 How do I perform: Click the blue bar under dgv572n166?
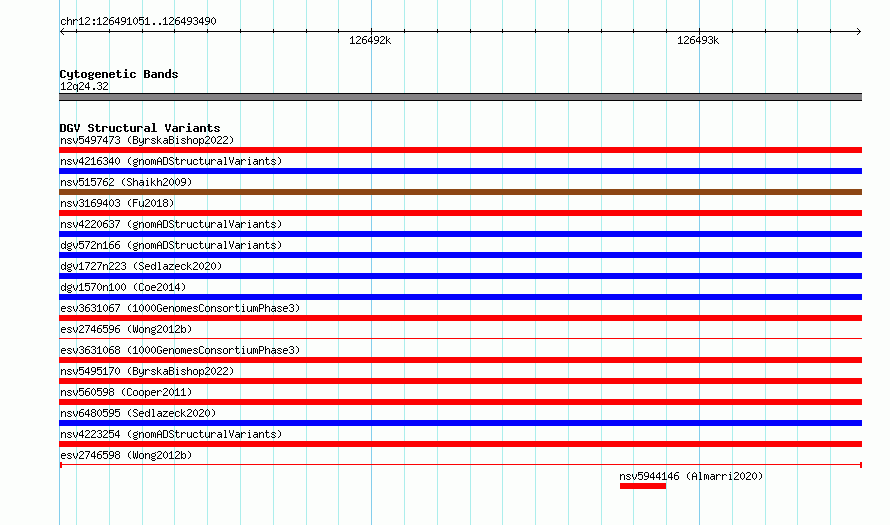460,255
